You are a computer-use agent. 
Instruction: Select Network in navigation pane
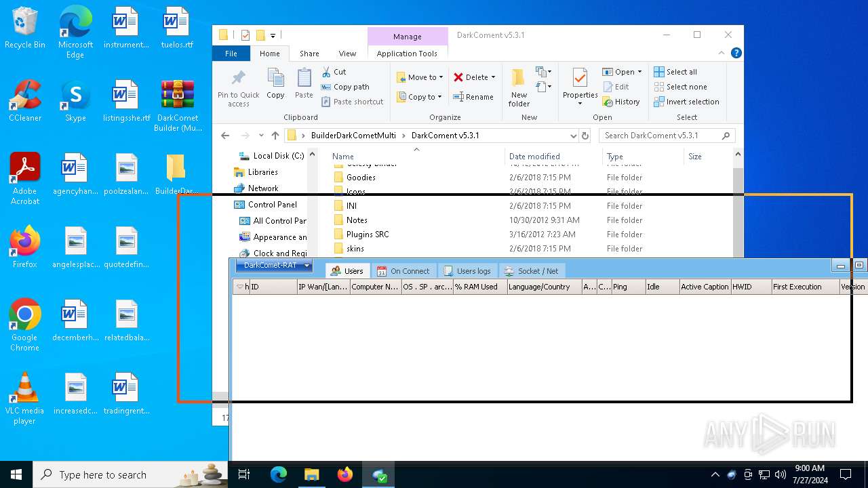pyautogui.click(x=256, y=188)
